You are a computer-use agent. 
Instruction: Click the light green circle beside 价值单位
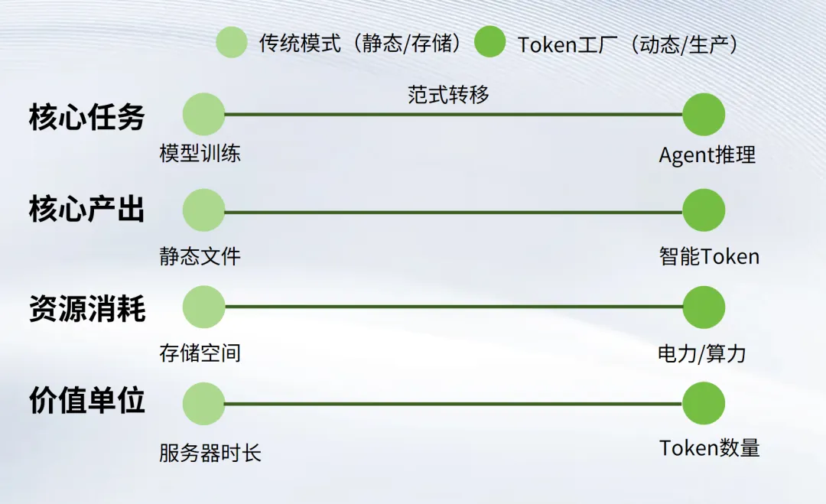(x=203, y=404)
